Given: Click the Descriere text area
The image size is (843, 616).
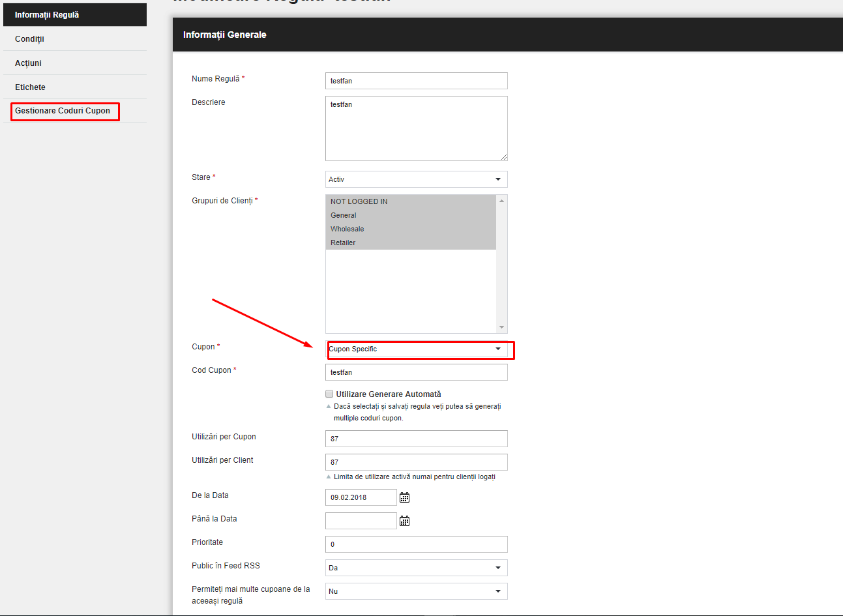Looking at the screenshot, I should [416, 128].
